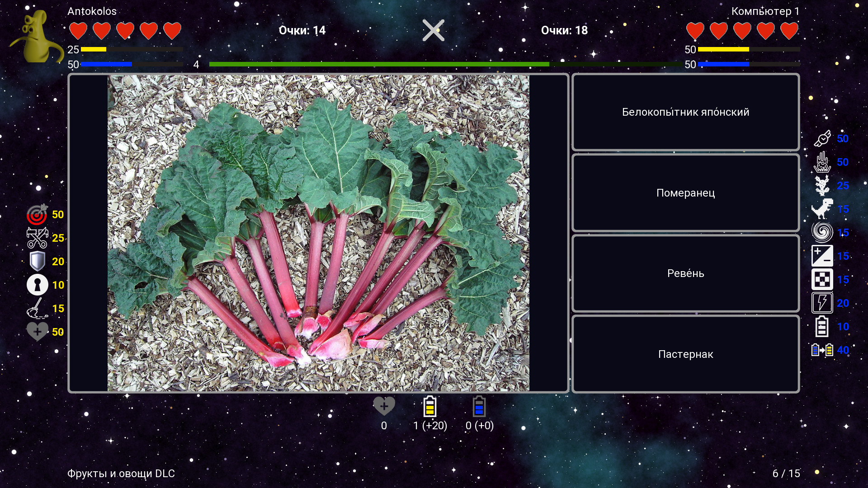Click the keyhole ability icon

pos(37,285)
